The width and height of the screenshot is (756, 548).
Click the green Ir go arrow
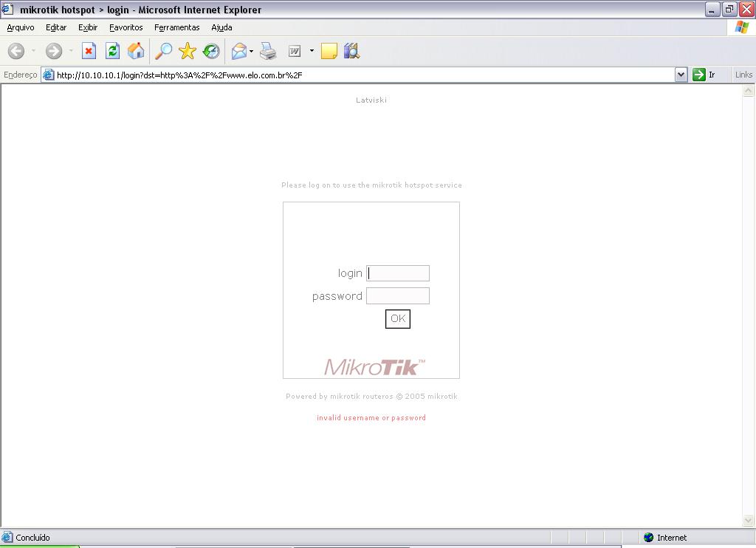coord(698,75)
